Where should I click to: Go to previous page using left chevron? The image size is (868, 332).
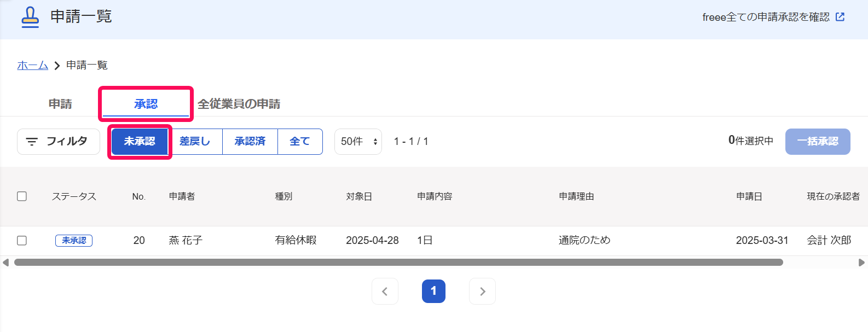point(385,291)
